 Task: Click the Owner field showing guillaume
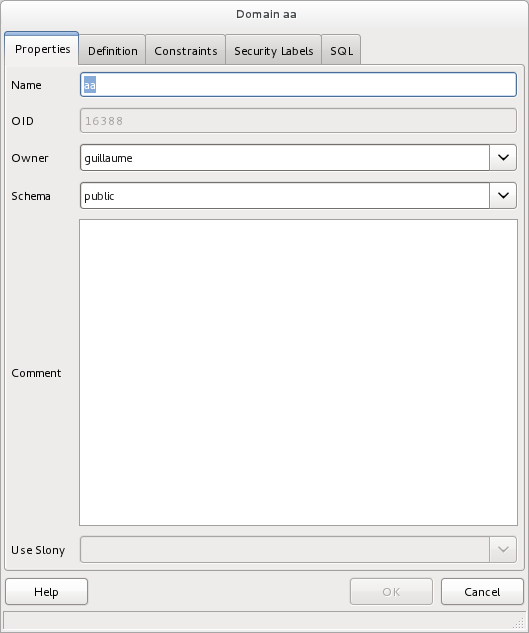(285, 157)
